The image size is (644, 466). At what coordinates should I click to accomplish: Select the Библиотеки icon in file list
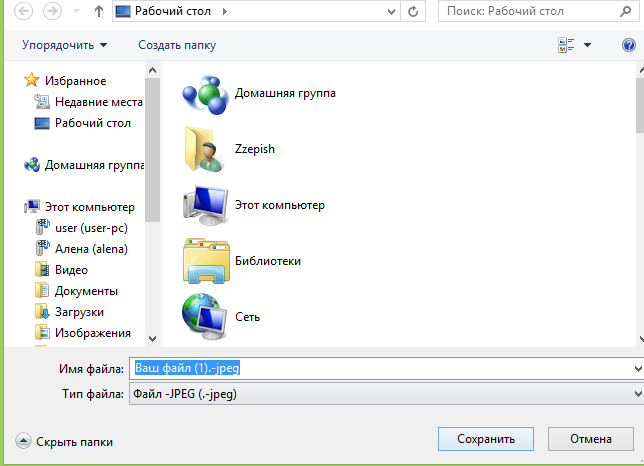pos(206,261)
